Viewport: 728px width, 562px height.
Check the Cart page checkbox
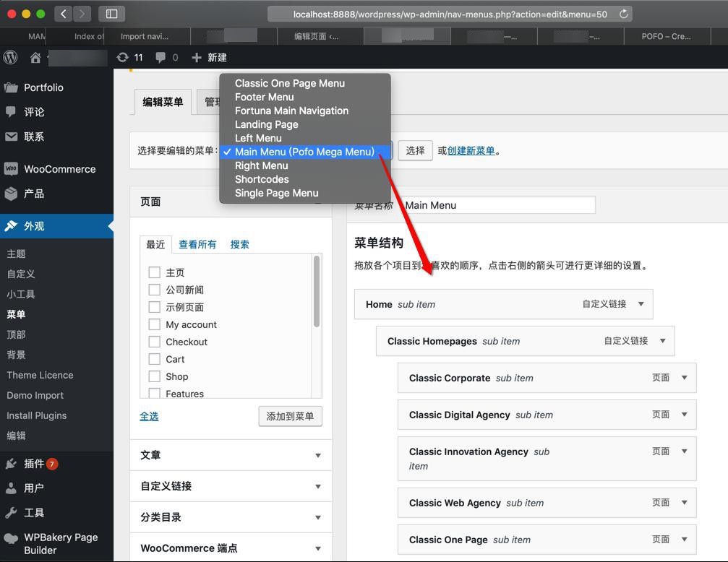[154, 359]
